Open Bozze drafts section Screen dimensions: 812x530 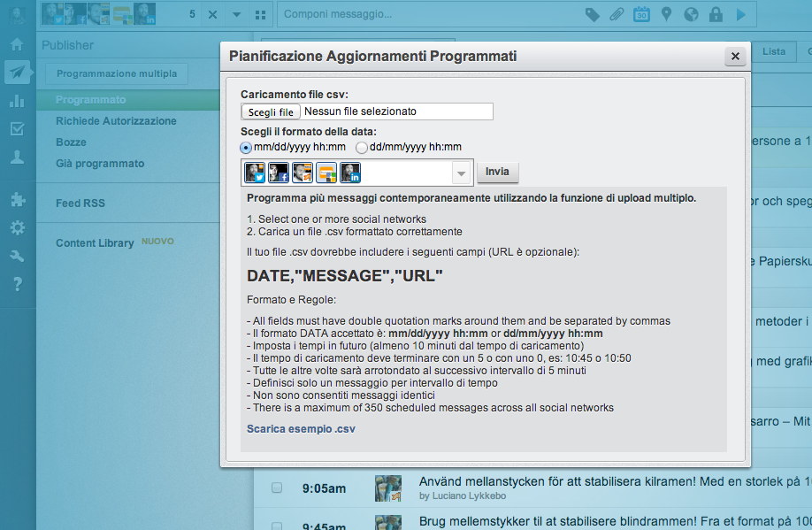coord(71,142)
